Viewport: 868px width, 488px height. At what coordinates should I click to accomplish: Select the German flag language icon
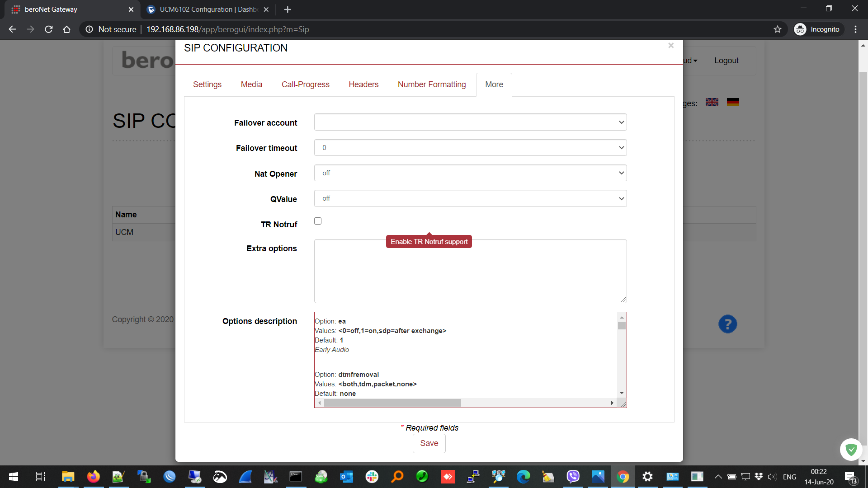(x=733, y=102)
